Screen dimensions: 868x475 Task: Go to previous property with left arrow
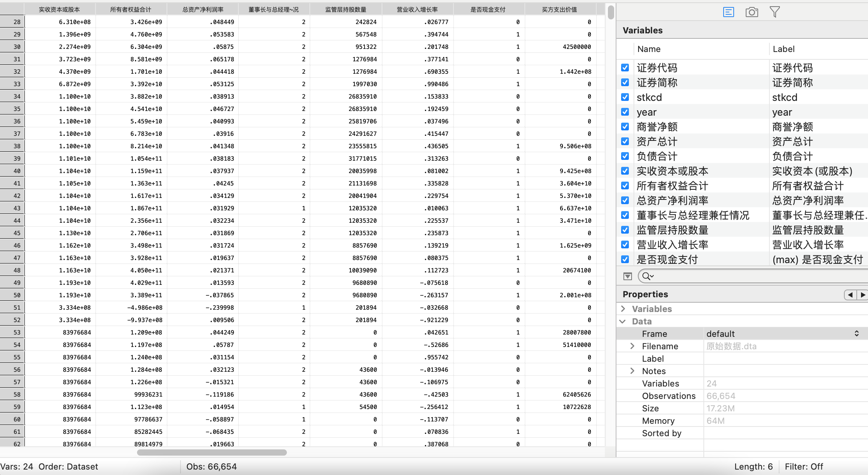point(850,295)
